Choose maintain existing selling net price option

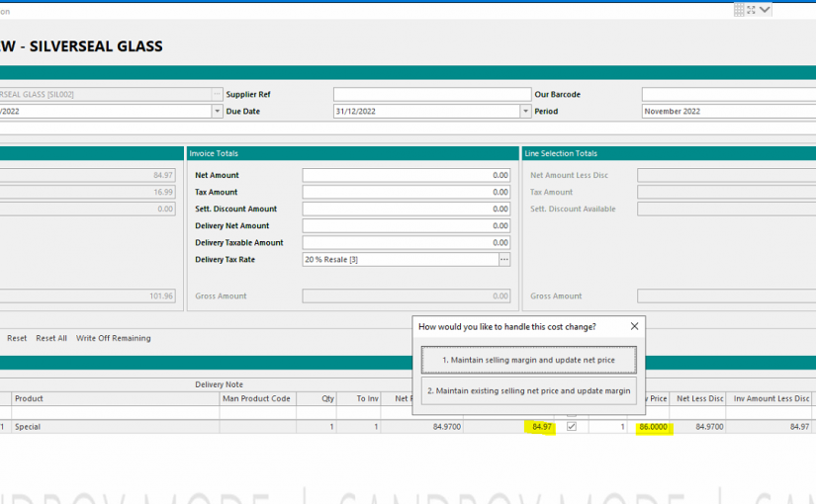coord(529,390)
